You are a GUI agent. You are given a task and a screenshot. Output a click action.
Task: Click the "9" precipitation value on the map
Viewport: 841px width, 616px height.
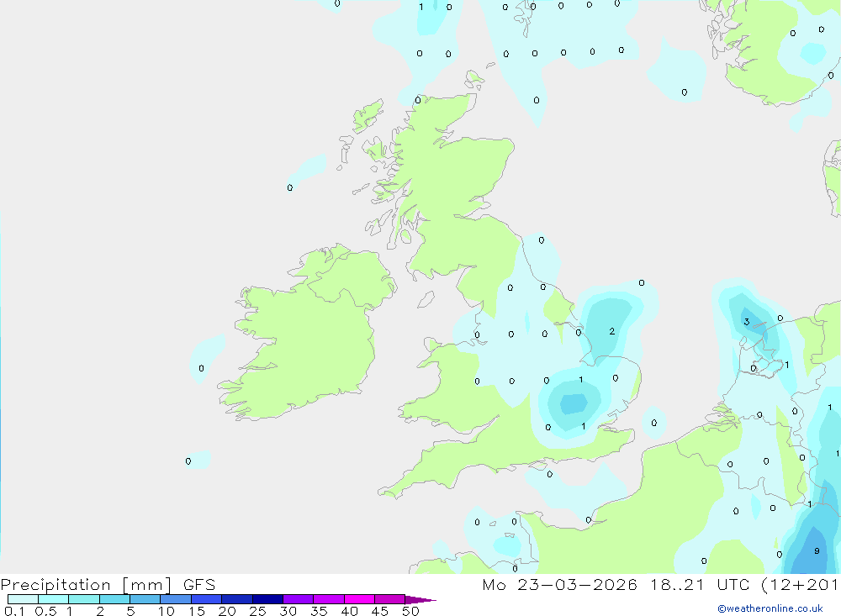coord(817,551)
